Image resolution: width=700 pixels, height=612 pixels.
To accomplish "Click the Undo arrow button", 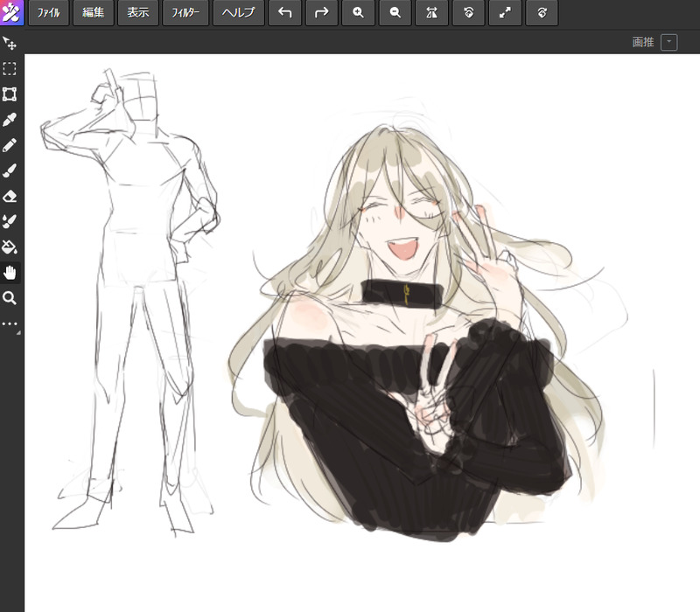I will 285,12.
